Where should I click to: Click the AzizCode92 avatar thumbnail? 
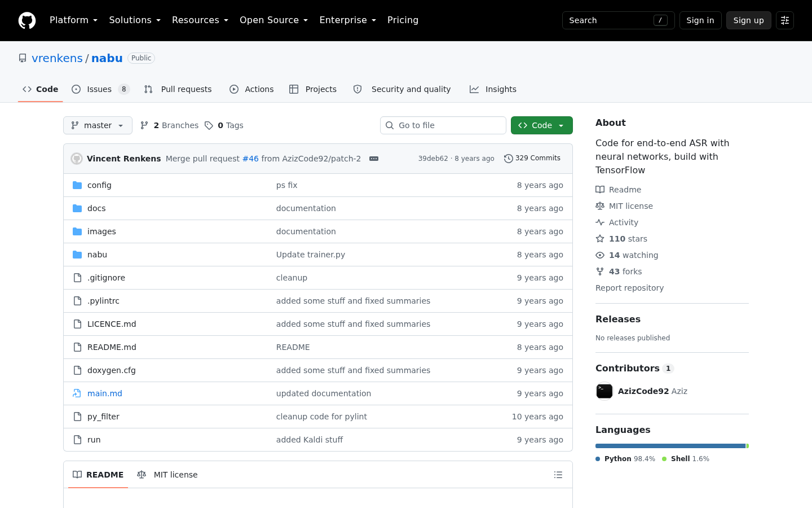(x=604, y=391)
